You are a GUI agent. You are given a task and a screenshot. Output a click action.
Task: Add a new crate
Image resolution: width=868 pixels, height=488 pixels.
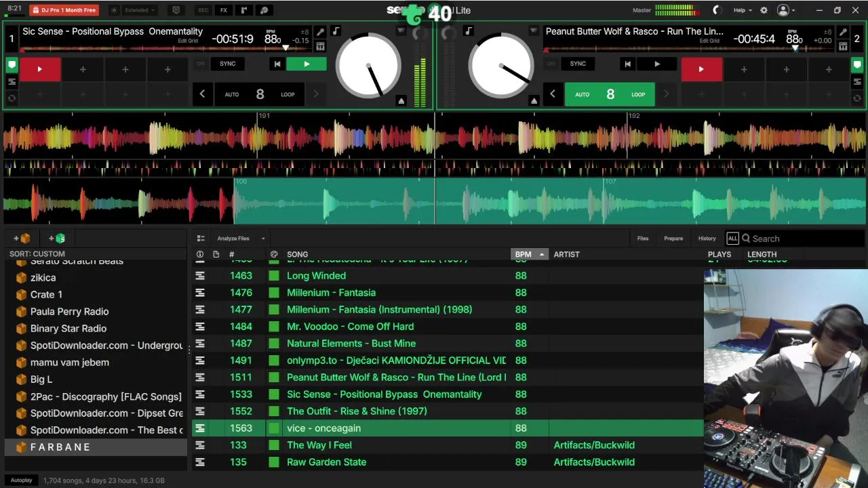(22, 239)
